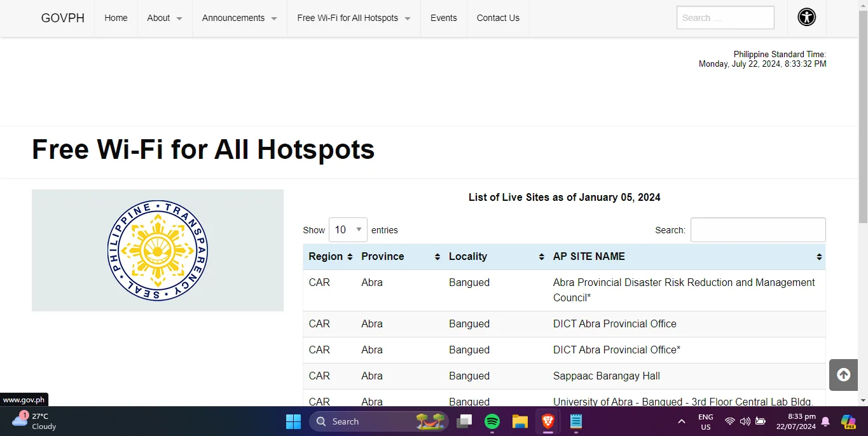
Task: Click ENG US language indicator
Action: [705, 421]
